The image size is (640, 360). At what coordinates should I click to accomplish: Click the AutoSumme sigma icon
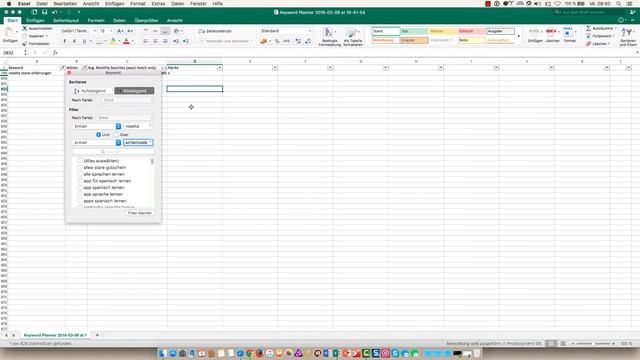point(589,29)
